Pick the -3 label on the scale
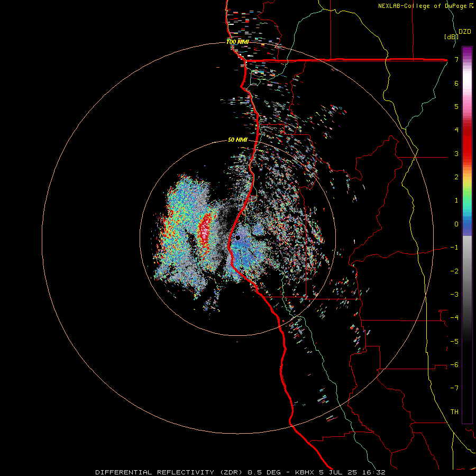This screenshot has height=476, width=476. [454, 295]
